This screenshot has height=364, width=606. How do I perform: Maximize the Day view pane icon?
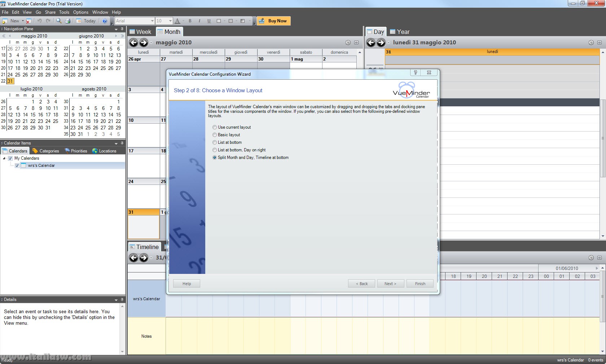tap(600, 43)
